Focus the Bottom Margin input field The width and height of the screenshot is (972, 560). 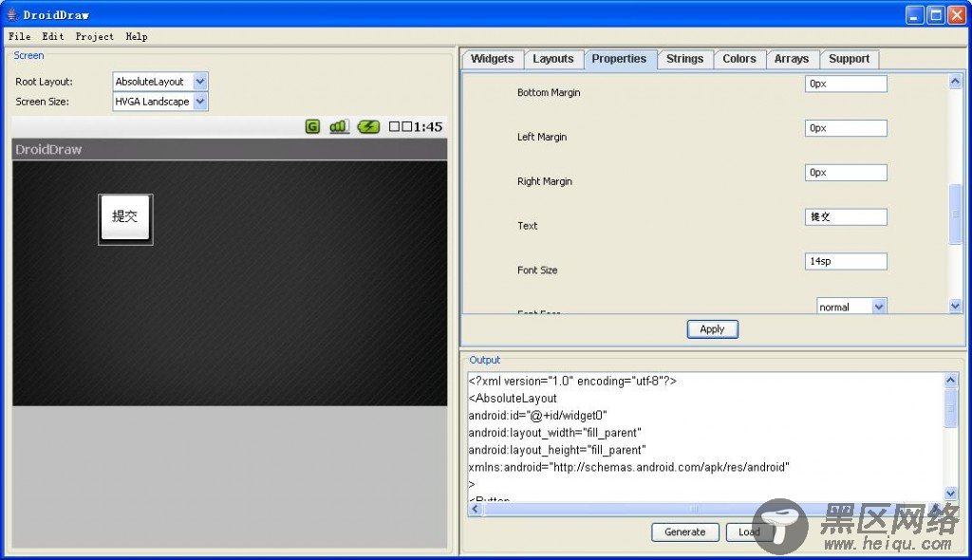(x=846, y=84)
